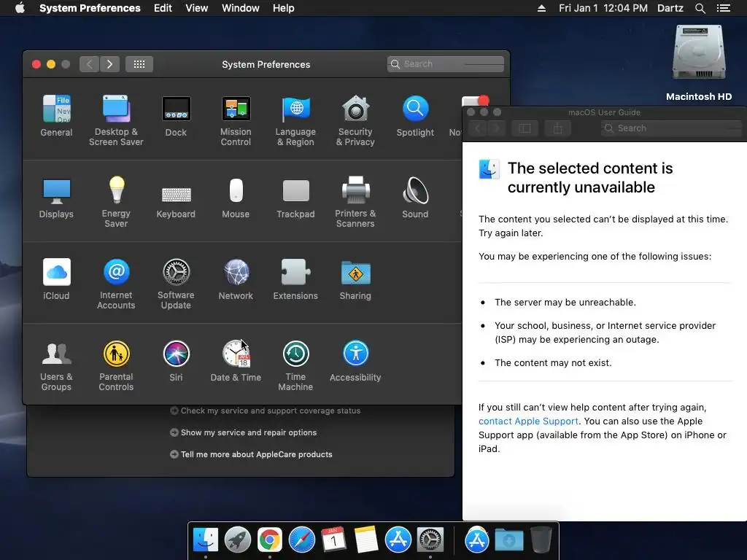Click the Show All grid button
The image size is (747, 560).
[x=139, y=64]
